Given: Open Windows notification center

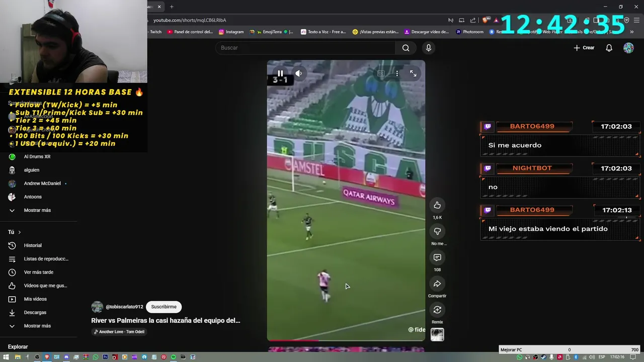Looking at the screenshot, I should click(632, 357).
